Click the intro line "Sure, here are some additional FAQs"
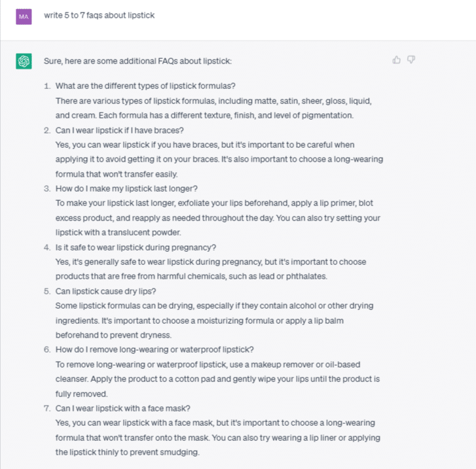Viewport: 476px width, 469px height. pos(137,61)
